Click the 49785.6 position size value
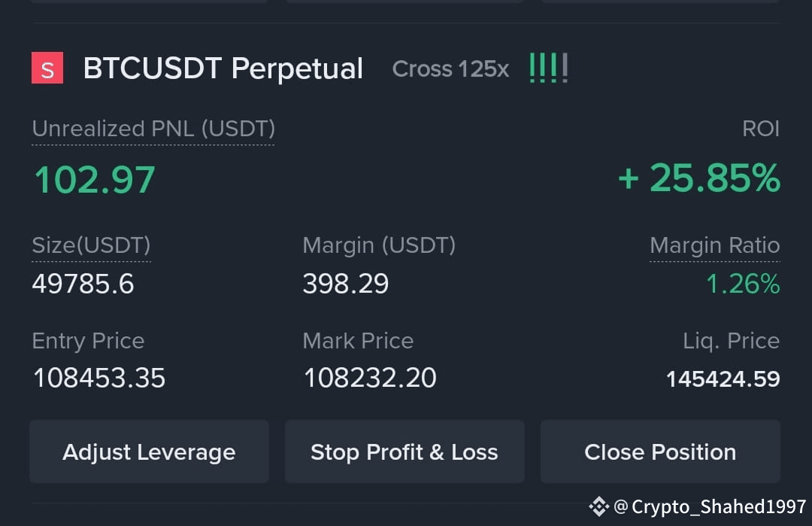 (83, 284)
